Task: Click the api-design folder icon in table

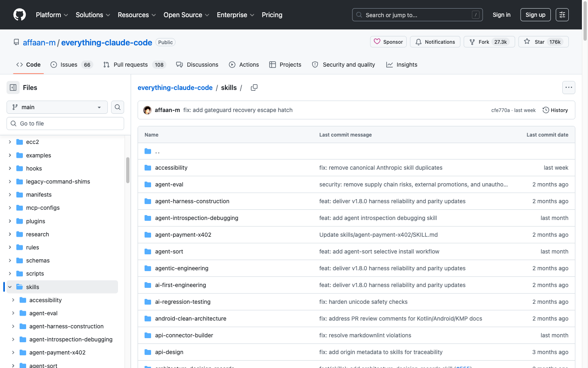Action: [148, 352]
